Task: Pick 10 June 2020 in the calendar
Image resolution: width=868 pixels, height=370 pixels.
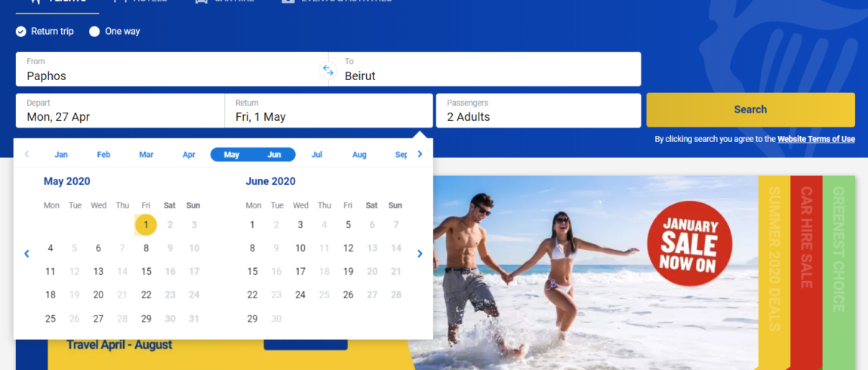Action: click(x=300, y=248)
